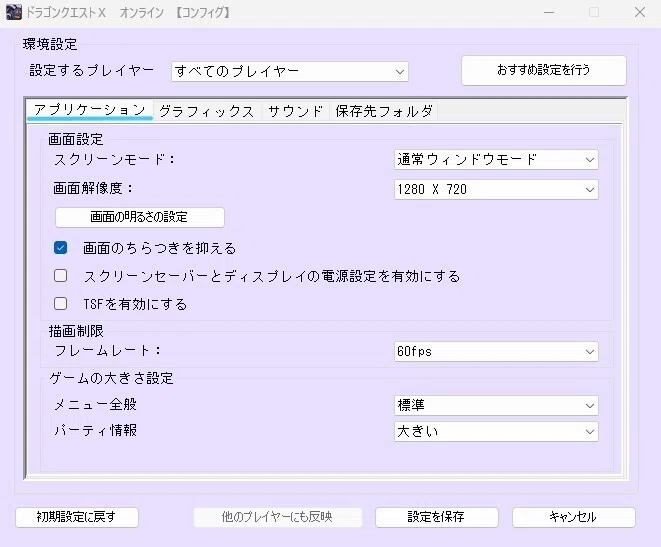
Task: Open the メニュー全般 size dropdown
Action: [x=496, y=405]
